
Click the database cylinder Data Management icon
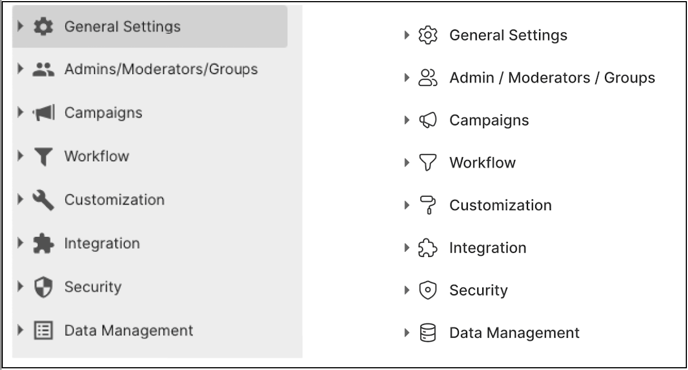427,333
